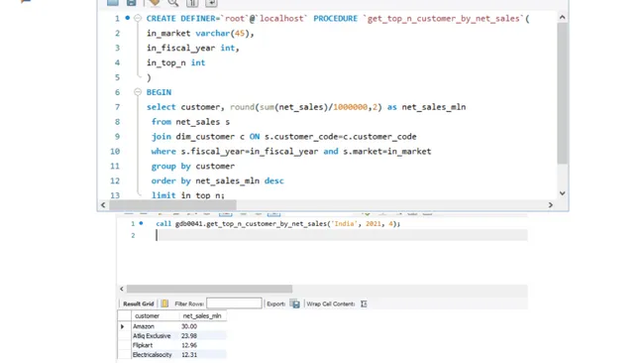644x363 pixels.
Task: Click the procedure editor vertical scrollbar thumb
Action: coord(563,93)
